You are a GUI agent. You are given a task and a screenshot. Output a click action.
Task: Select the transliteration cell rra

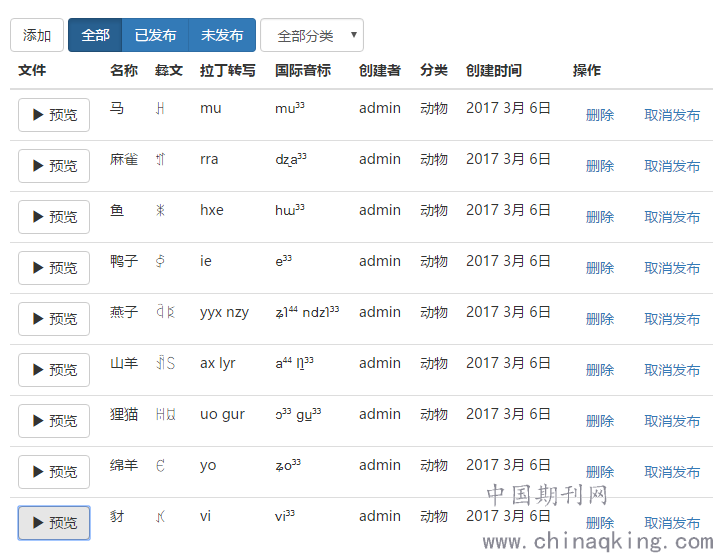tap(209, 159)
